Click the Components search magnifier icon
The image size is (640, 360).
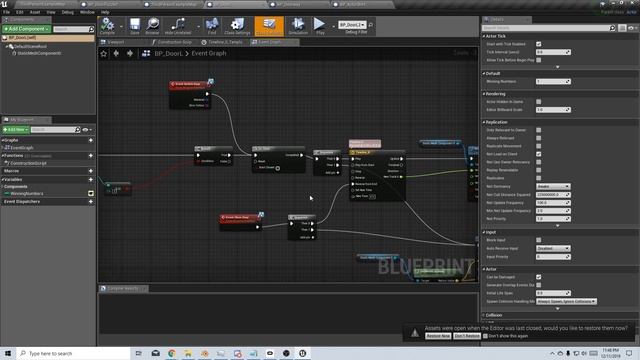(91, 29)
